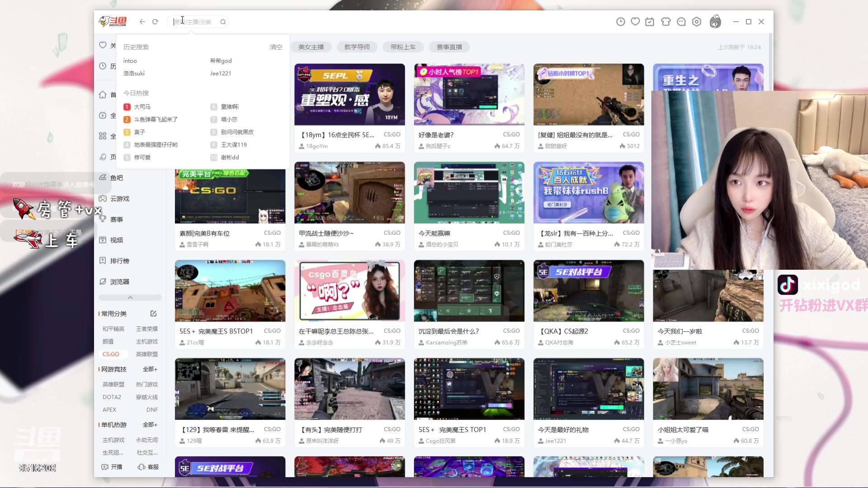868x488 pixels.
Task: Click the user avatar in top bar
Action: (x=715, y=22)
